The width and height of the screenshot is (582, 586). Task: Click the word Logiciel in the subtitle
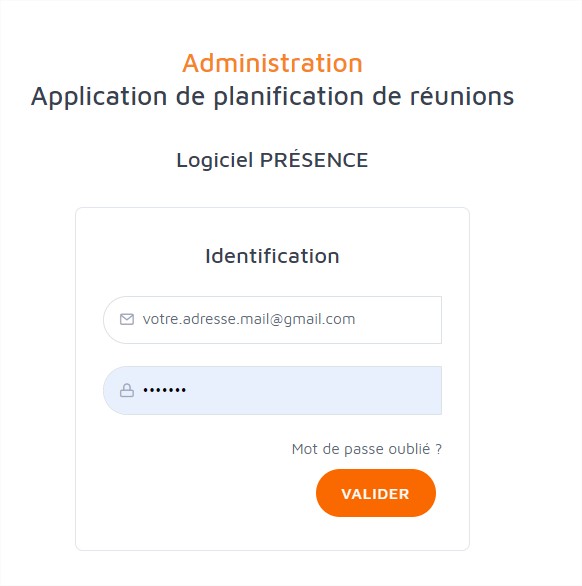coord(215,160)
